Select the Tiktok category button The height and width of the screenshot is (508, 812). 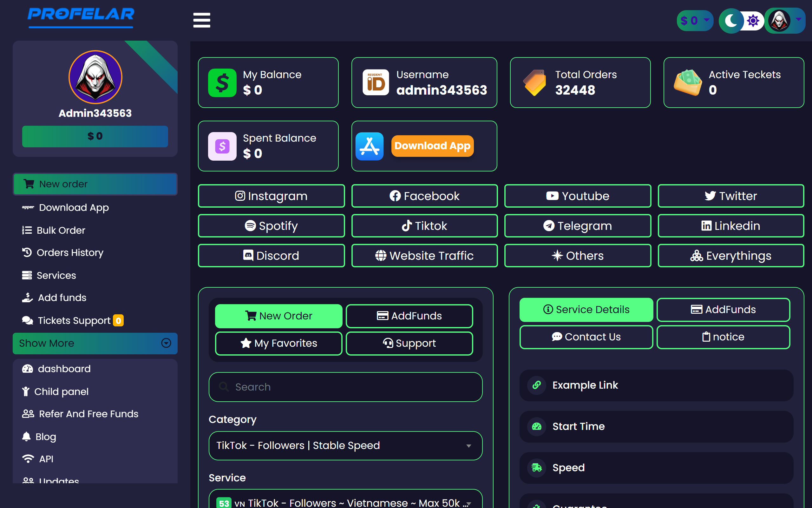[x=424, y=226]
